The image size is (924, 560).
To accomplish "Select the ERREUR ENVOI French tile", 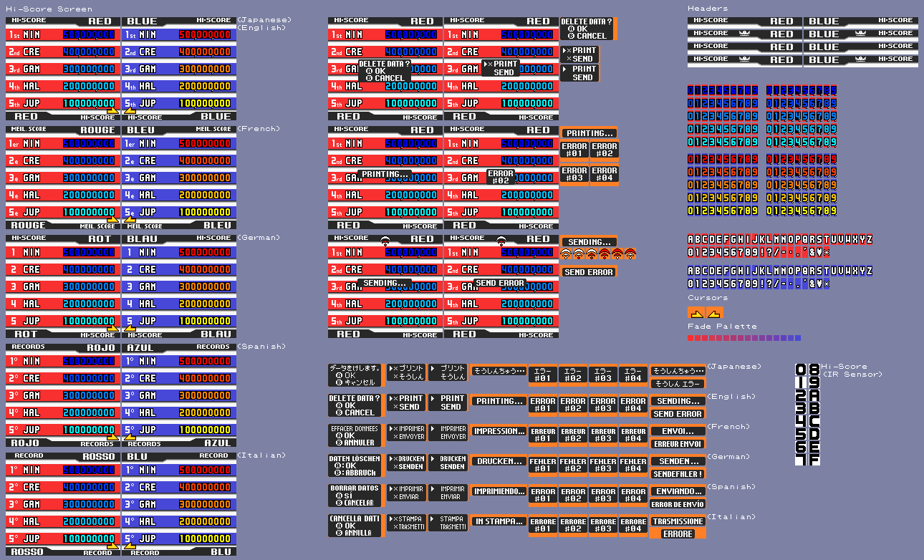I will [678, 444].
